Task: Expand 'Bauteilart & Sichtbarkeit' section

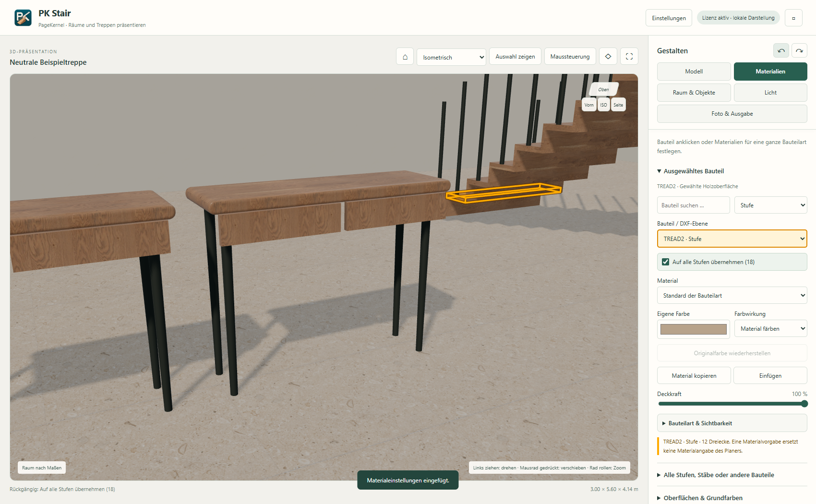Action: pyautogui.click(x=732, y=423)
